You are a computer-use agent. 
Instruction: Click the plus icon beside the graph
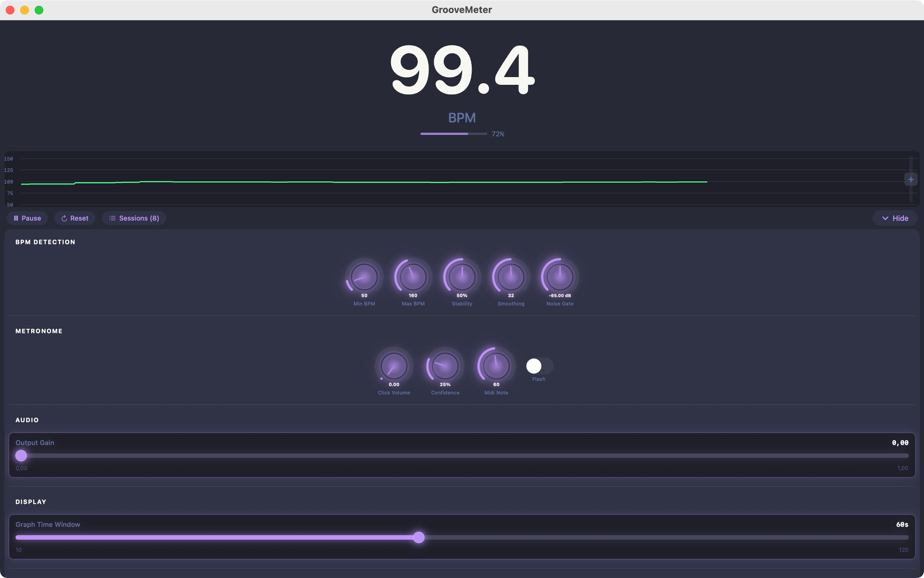click(911, 179)
